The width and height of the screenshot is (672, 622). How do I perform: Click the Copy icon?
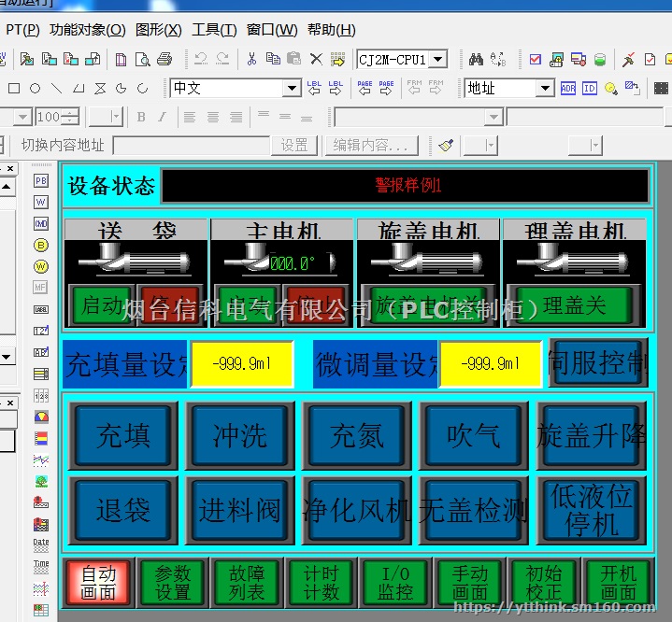pyautogui.click(x=273, y=58)
